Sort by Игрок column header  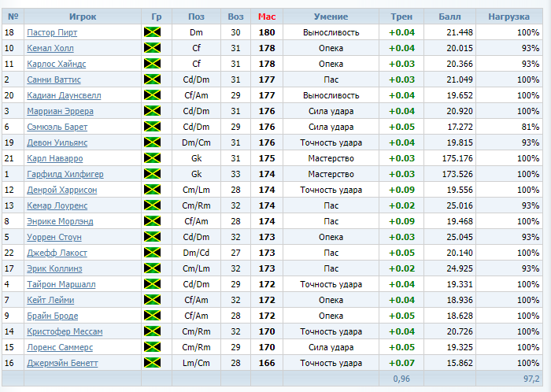(83, 17)
